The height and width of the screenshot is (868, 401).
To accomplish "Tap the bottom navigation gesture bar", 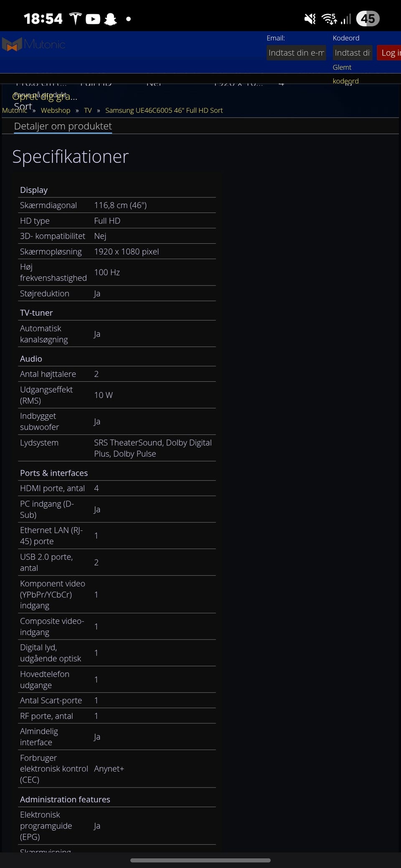I will point(200,860).
